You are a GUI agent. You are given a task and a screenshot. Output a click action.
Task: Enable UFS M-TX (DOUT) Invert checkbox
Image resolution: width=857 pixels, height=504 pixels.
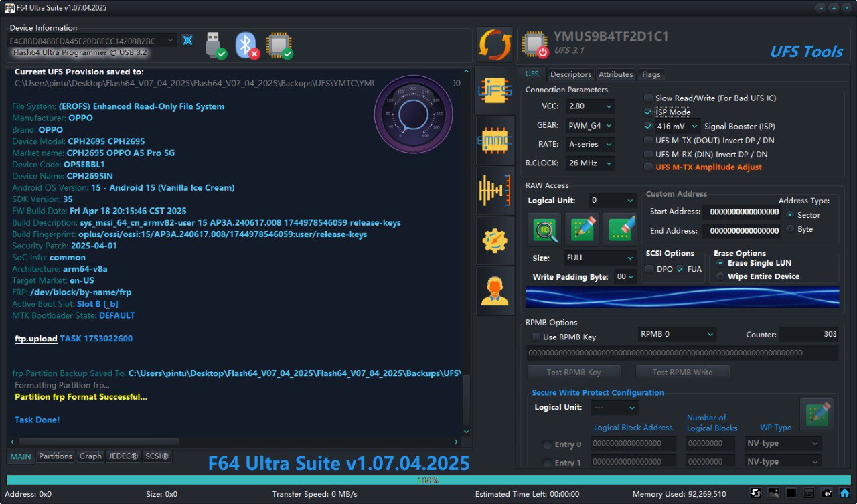(x=648, y=140)
